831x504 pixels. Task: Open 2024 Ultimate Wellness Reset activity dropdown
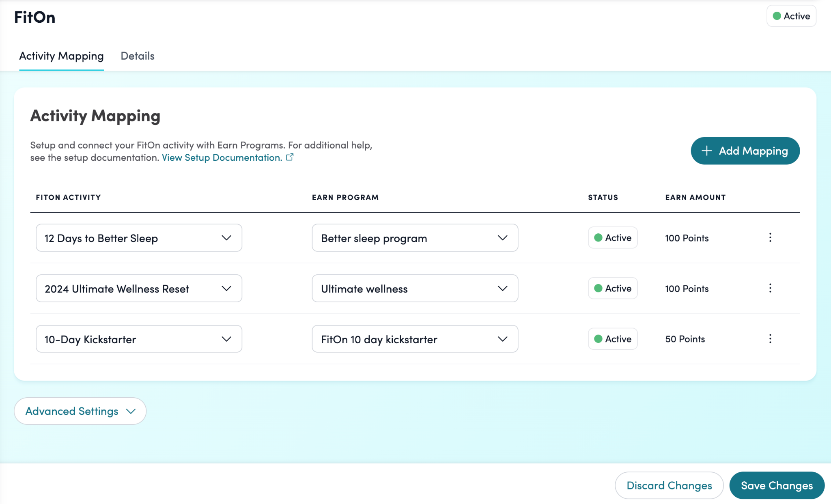click(139, 289)
